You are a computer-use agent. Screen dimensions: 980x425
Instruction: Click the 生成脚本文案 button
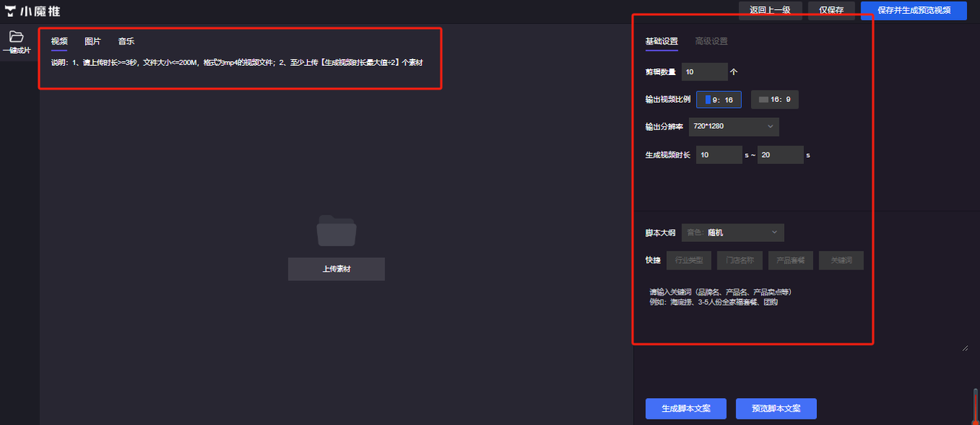686,408
